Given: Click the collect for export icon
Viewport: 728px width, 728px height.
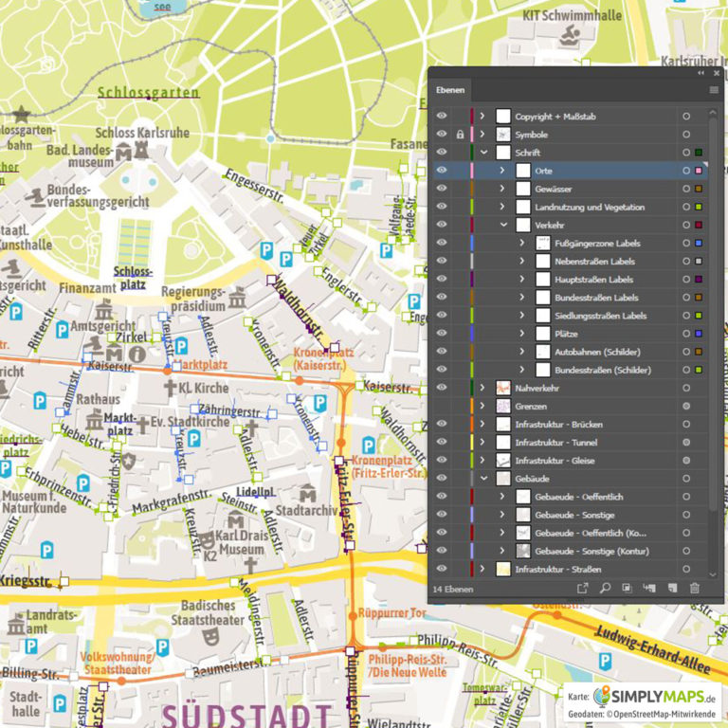Looking at the screenshot, I should 582,589.
